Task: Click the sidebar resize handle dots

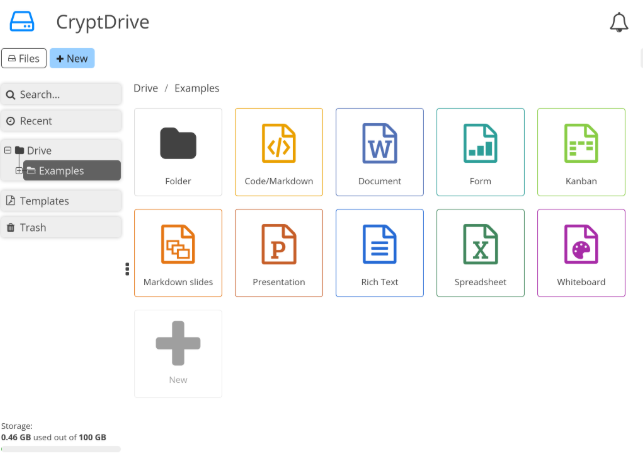Action: 127,269
